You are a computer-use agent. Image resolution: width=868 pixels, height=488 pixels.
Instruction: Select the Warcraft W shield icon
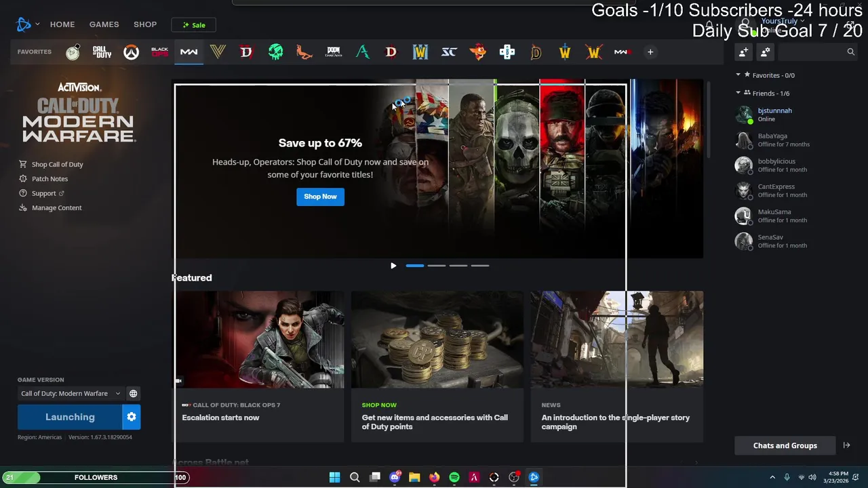point(420,52)
